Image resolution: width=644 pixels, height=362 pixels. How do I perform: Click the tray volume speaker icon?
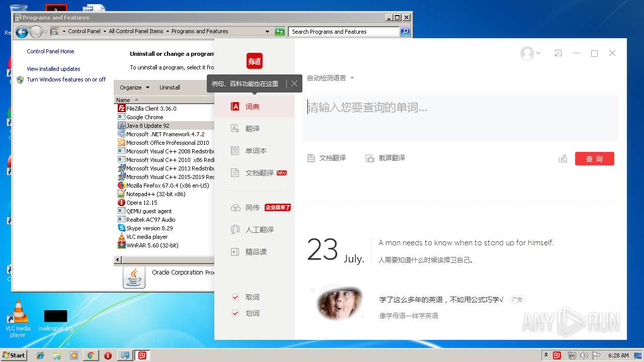584,355
